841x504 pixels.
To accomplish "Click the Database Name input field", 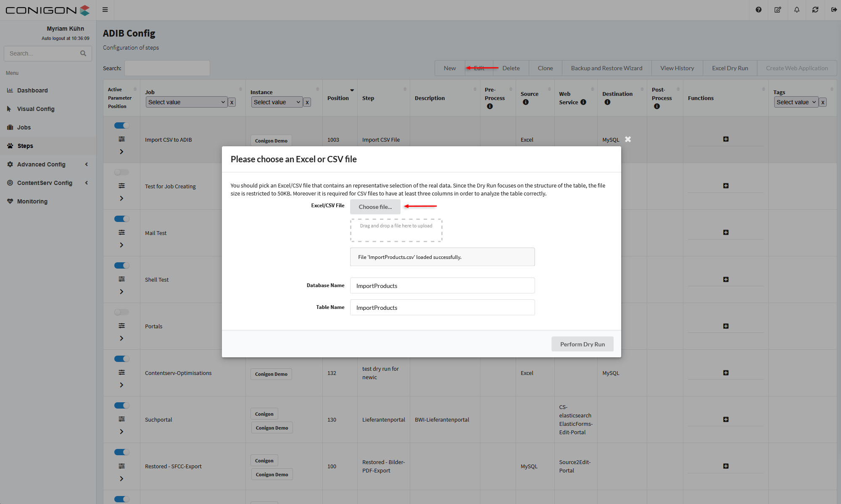I will (x=442, y=285).
